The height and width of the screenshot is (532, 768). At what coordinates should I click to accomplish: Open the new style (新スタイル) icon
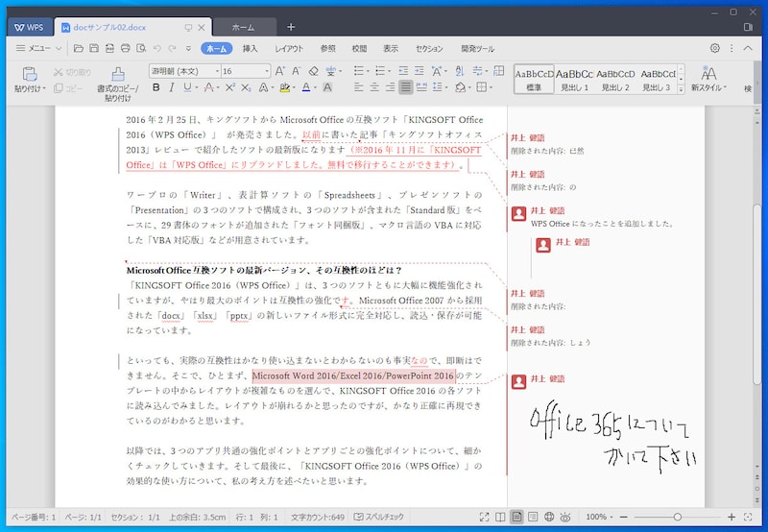(x=708, y=74)
